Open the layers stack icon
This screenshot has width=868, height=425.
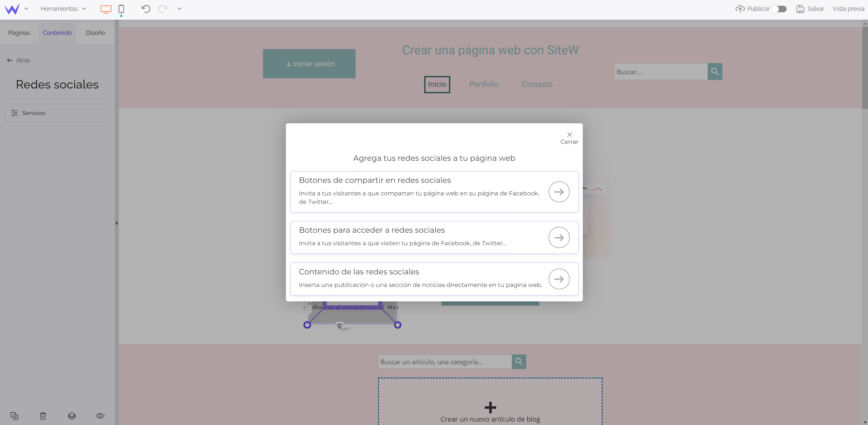[72, 416]
